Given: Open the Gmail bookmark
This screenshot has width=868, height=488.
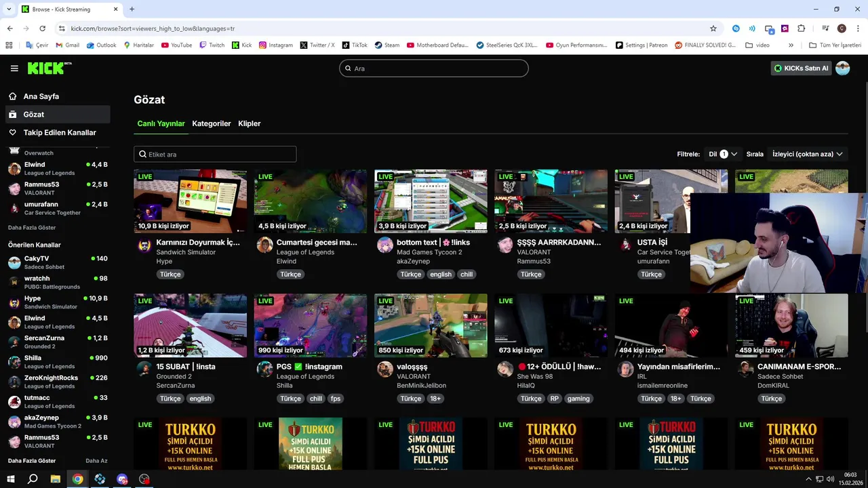Looking at the screenshot, I should pyautogui.click(x=67, y=45).
